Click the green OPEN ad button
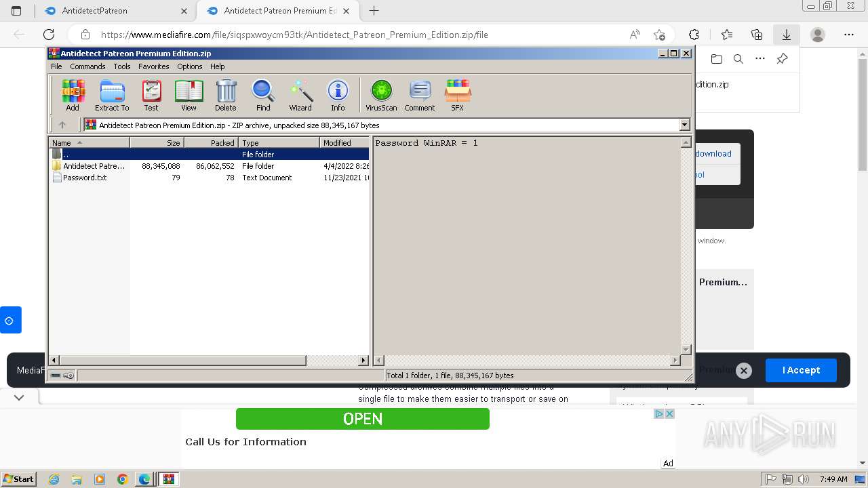The height and width of the screenshot is (488, 868). [x=363, y=419]
